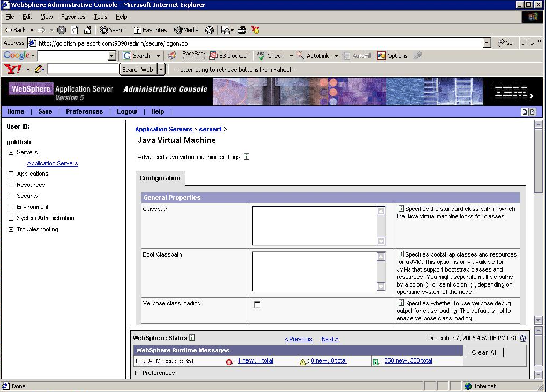Screen dimensions: 546x392
Task: Expand the Resources tree node
Action: [11, 185]
